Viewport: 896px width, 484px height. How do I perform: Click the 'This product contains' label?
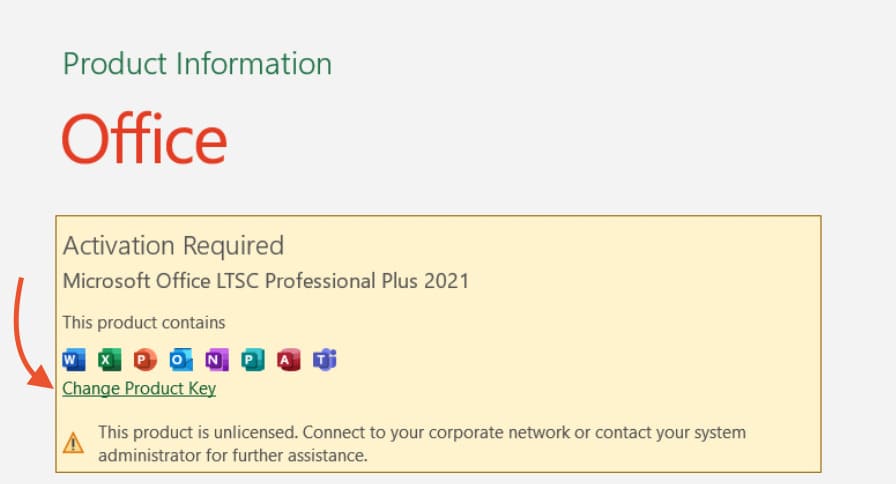[x=144, y=322]
